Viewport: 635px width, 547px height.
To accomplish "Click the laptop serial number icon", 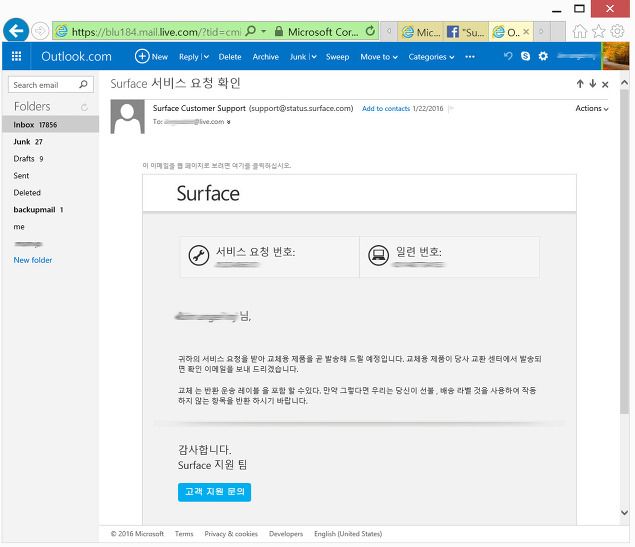I will 378,255.
